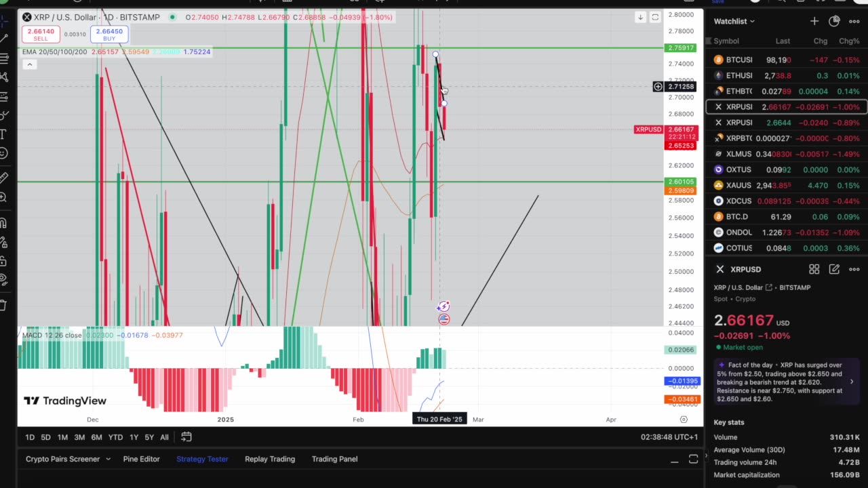Open three-dots menu in XRPUSD details
868x488 pixels.
tap(854, 269)
